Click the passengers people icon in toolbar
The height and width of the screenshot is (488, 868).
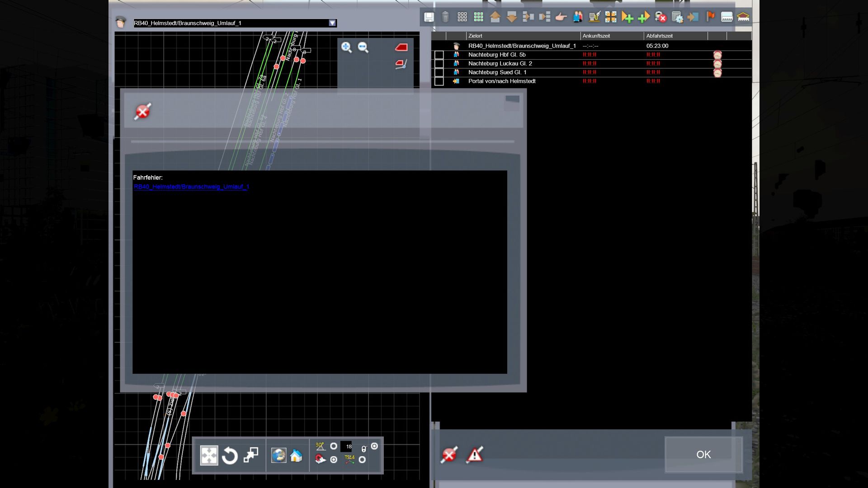pos(578,17)
